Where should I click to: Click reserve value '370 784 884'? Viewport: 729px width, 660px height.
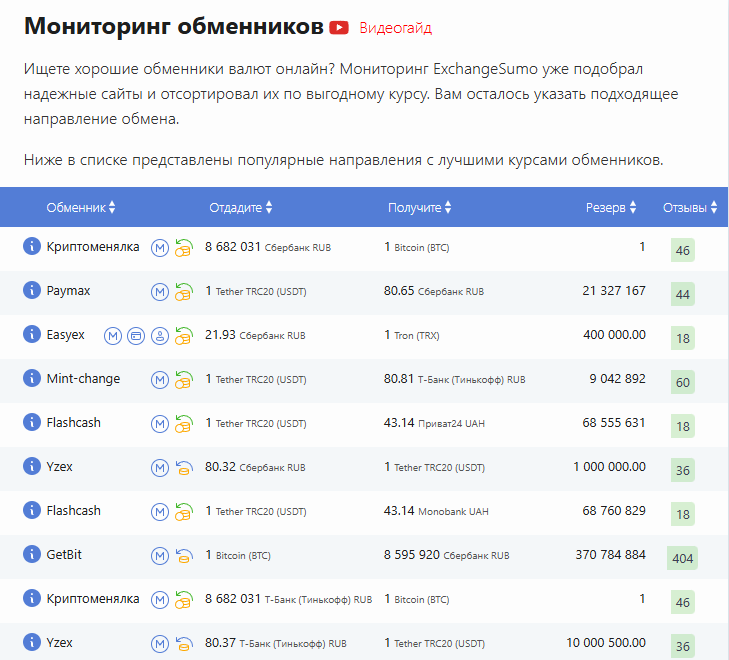[610, 554]
